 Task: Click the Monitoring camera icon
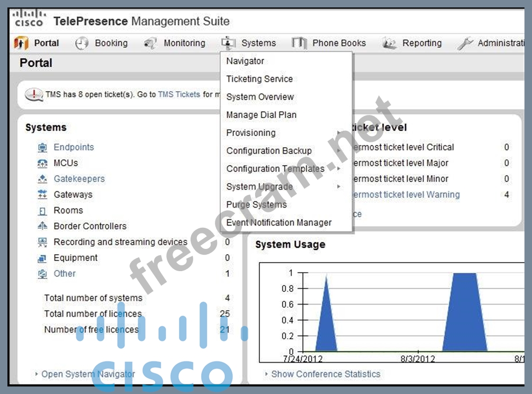150,43
